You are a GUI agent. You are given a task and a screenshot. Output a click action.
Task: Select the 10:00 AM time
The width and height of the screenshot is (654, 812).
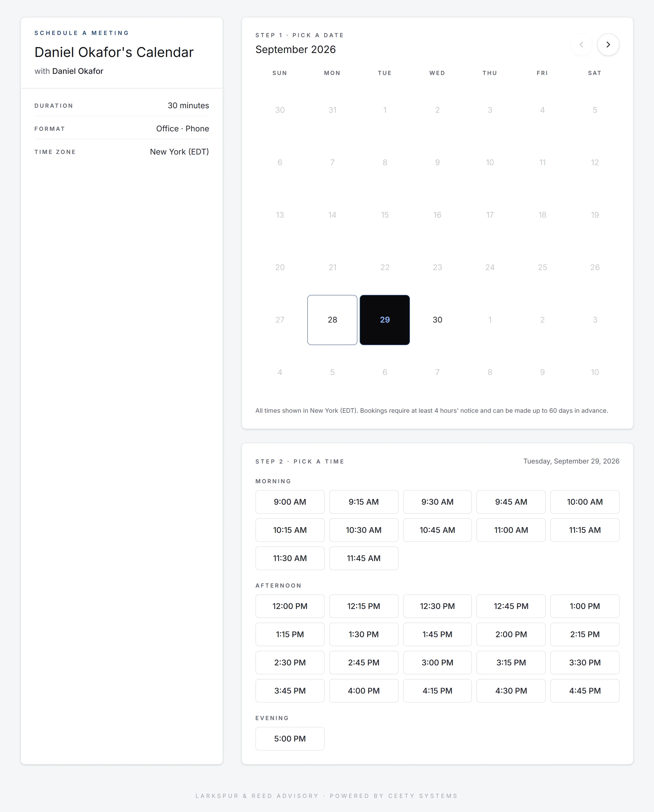click(585, 502)
